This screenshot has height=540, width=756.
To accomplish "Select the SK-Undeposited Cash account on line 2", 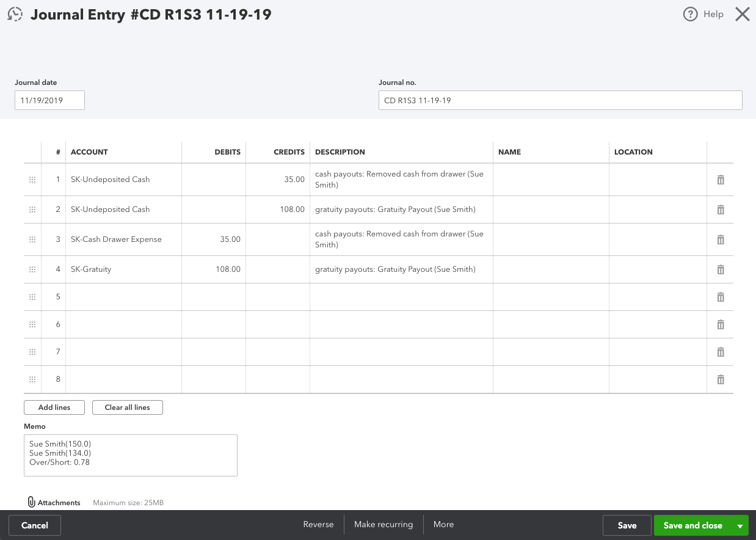I will 124,210.
